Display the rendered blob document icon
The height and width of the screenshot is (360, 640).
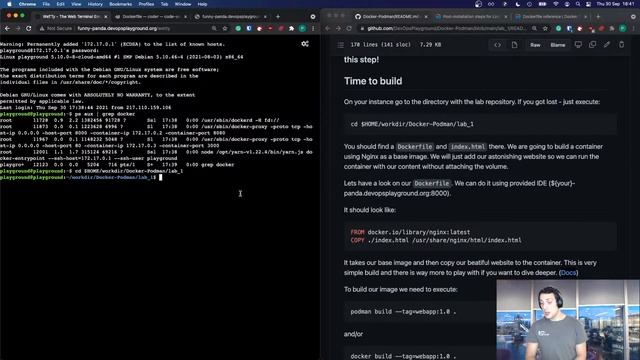click(514, 45)
